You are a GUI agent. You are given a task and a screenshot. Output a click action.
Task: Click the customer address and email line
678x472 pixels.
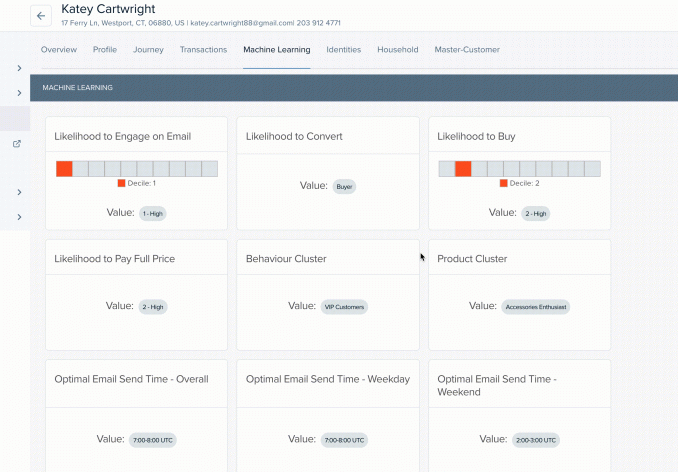201,23
